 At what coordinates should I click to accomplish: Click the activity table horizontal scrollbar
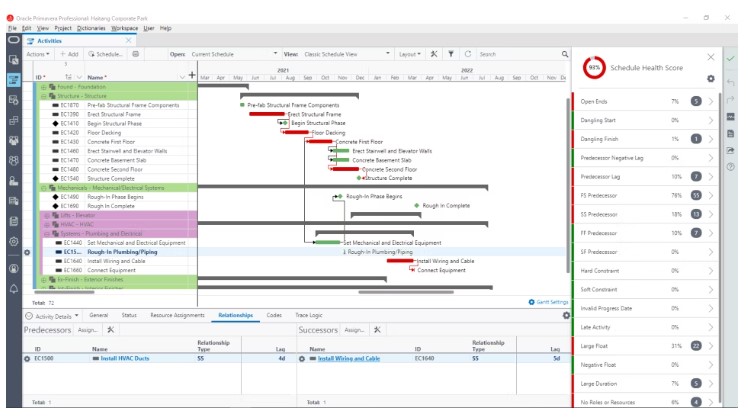pyautogui.click(x=64, y=292)
